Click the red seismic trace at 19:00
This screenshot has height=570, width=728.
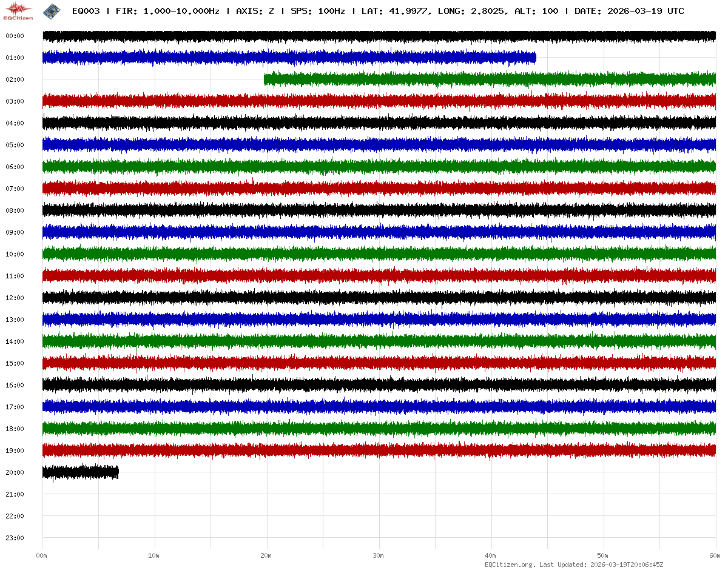click(x=379, y=451)
